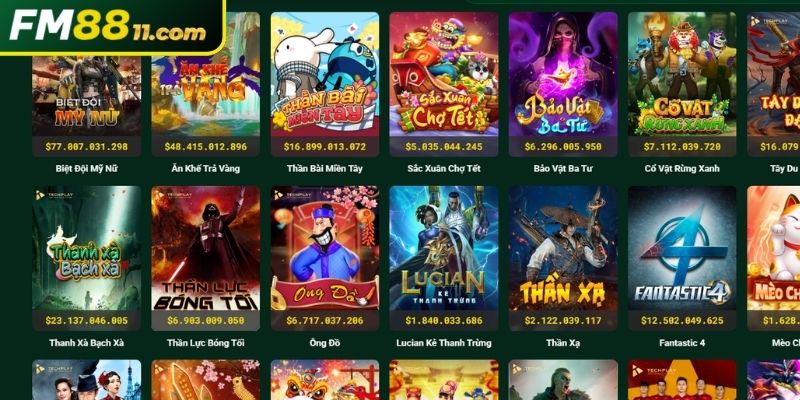Select the $77.007.031.298 jackpot amount bar
The height and width of the screenshot is (400, 800).
click(x=86, y=146)
